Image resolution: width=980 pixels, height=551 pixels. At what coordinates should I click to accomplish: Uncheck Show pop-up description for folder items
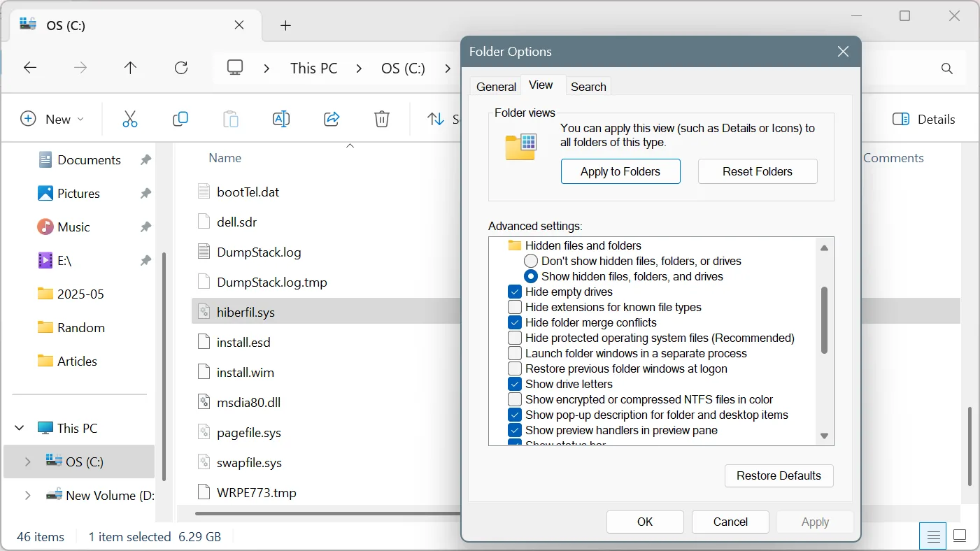(515, 415)
